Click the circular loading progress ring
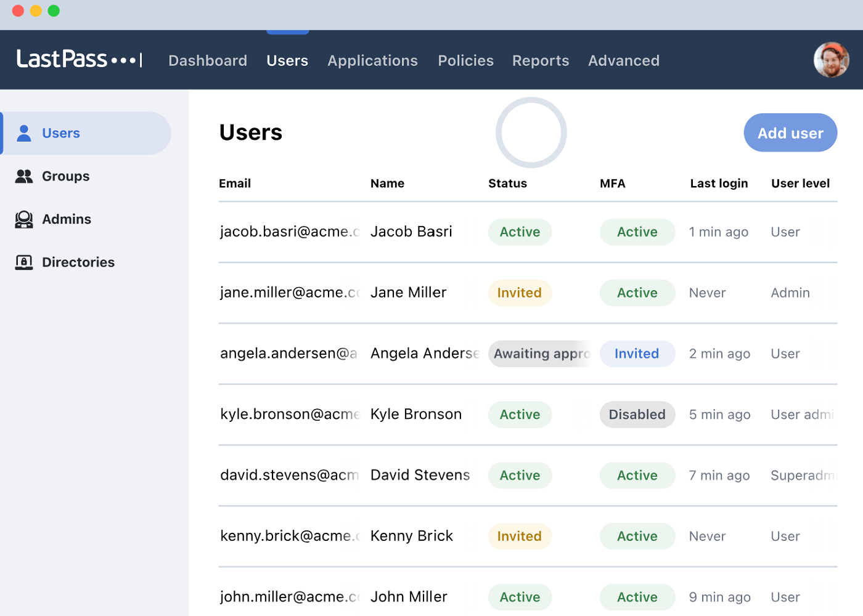Viewport: 863px width, 616px height. pos(531,132)
